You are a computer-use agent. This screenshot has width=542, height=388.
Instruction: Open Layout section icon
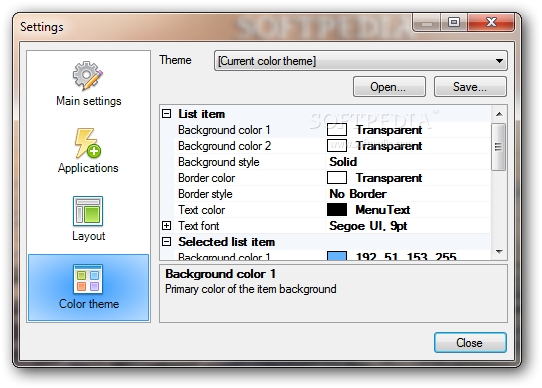88,211
